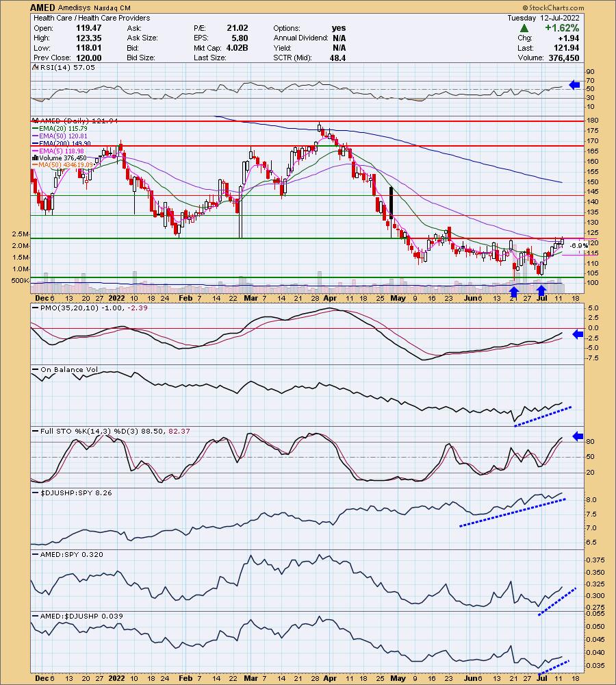Click the header Volume value 376,450
This screenshot has width=616, height=685.
pyautogui.click(x=564, y=58)
